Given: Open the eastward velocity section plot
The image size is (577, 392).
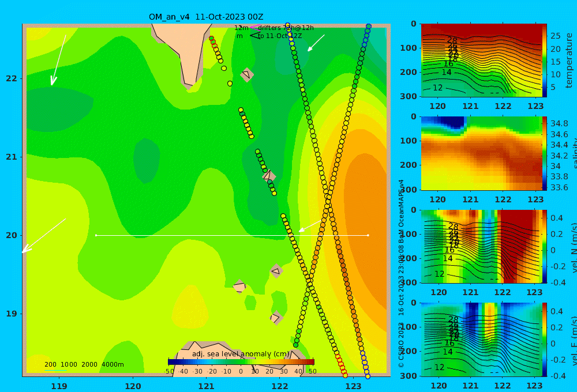Looking at the screenshot, I should (x=481, y=340).
